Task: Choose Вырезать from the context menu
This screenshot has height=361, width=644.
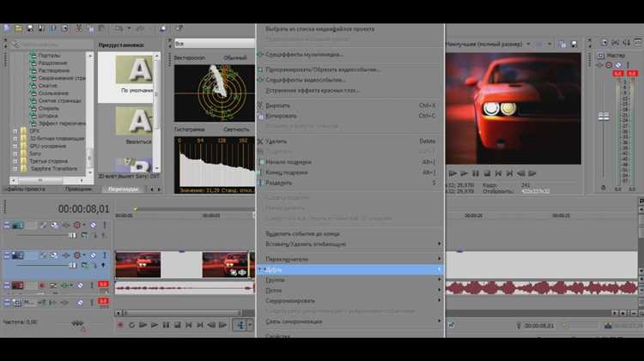Action: point(282,105)
